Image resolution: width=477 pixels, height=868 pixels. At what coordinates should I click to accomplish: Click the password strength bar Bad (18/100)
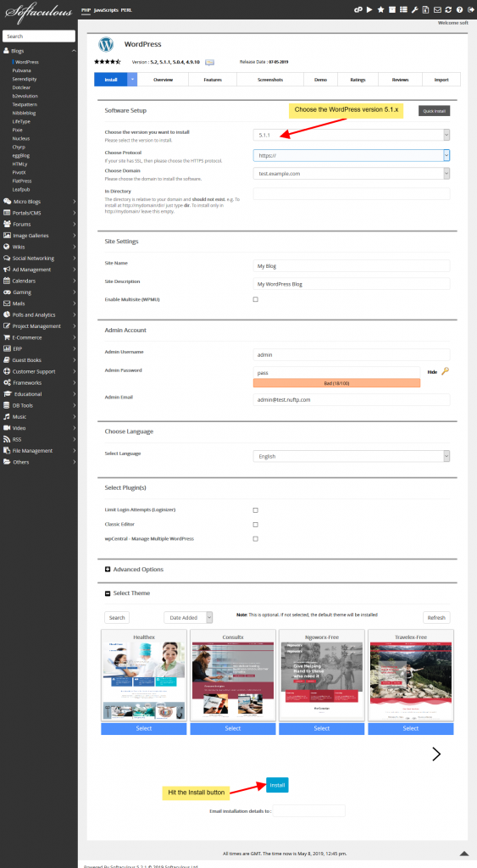coord(336,383)
